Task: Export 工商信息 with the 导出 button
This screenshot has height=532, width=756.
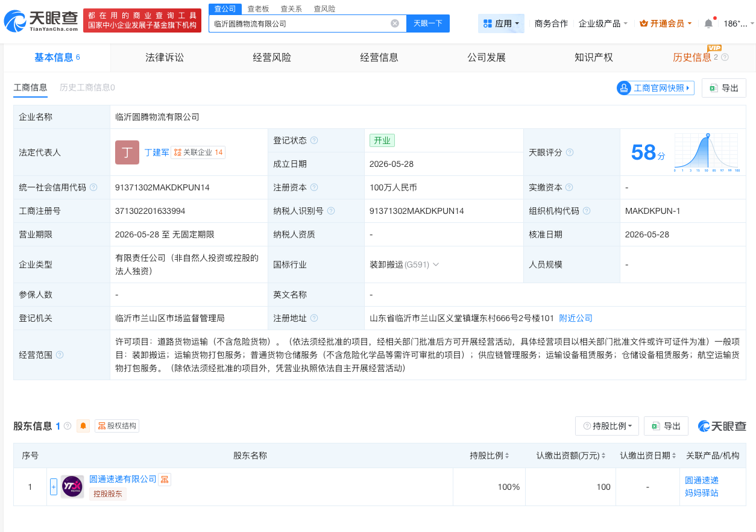Action: 724,88
